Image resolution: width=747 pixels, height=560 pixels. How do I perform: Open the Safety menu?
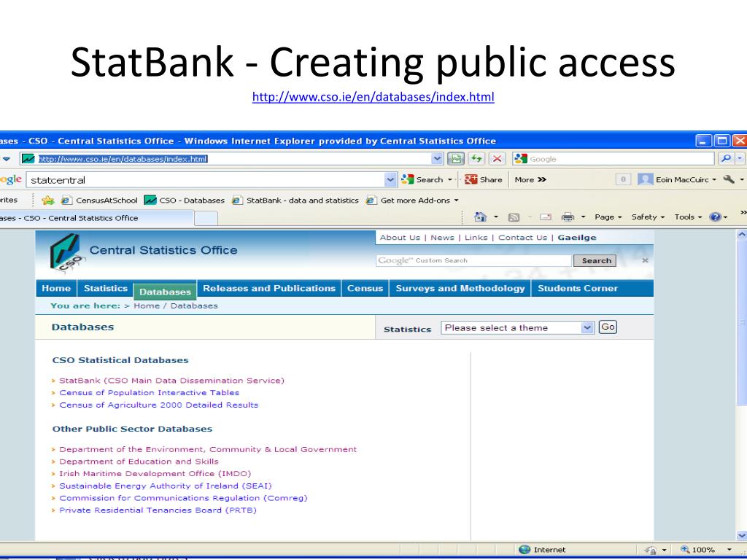(x=648, y=217)
